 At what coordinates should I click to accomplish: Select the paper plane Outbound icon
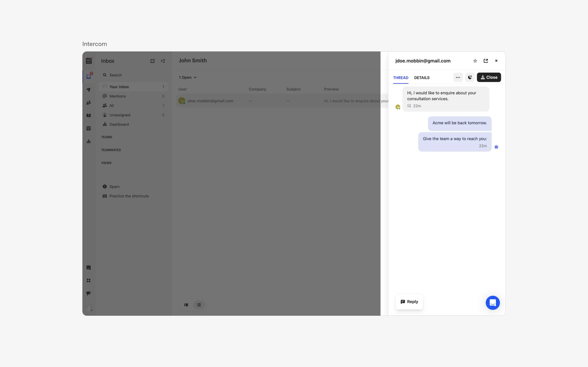point(89,90)
